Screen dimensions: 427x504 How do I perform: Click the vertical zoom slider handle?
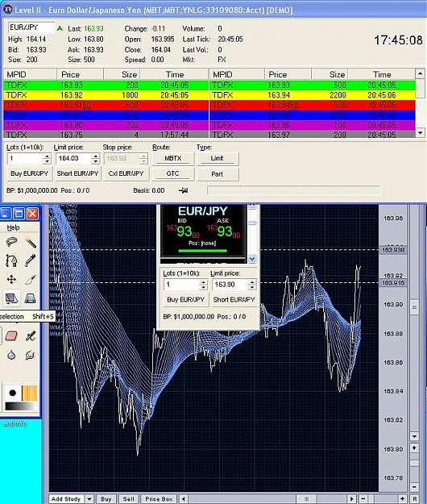coord(414,463)
